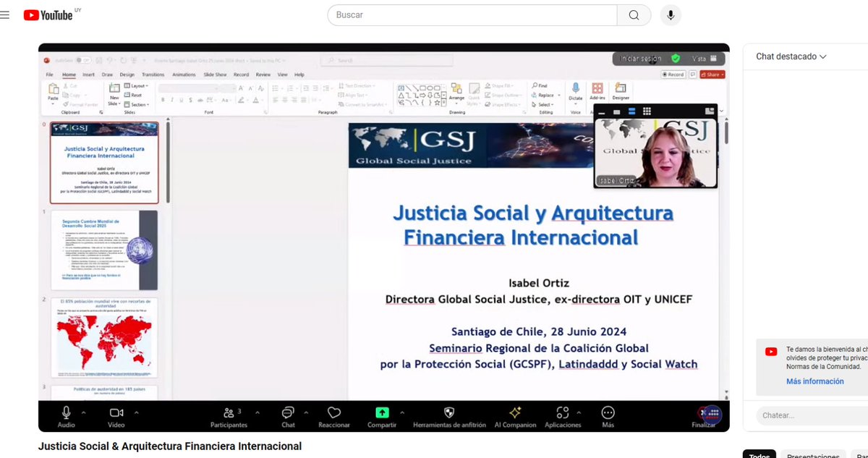This screenshot has height=458, width=868.
Task: Click the New Slide icon
Action: [x=114, y=89]
